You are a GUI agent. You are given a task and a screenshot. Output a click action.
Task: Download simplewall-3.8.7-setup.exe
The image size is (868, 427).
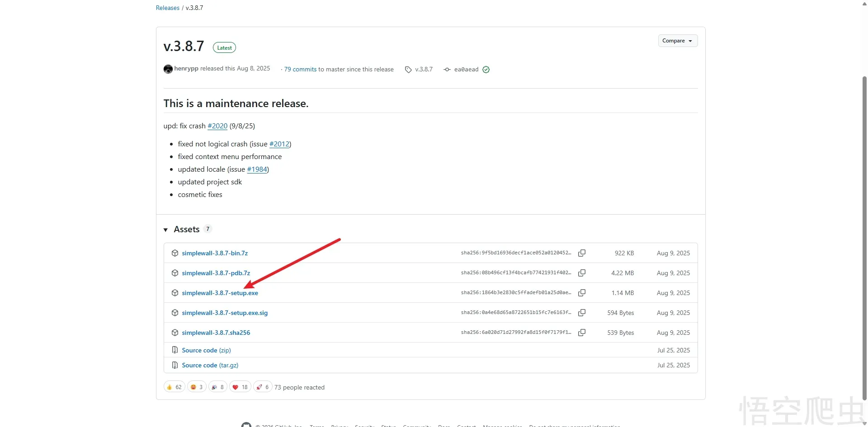220,293
